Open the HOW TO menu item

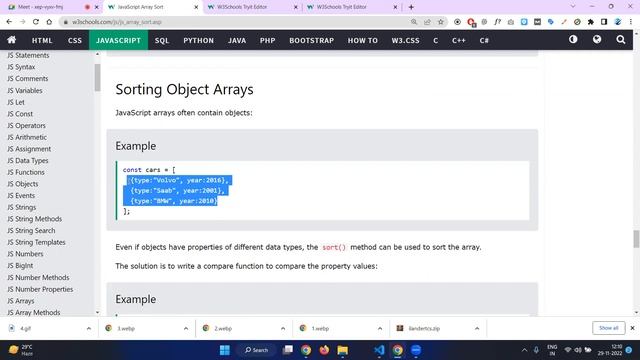(362, 40)
